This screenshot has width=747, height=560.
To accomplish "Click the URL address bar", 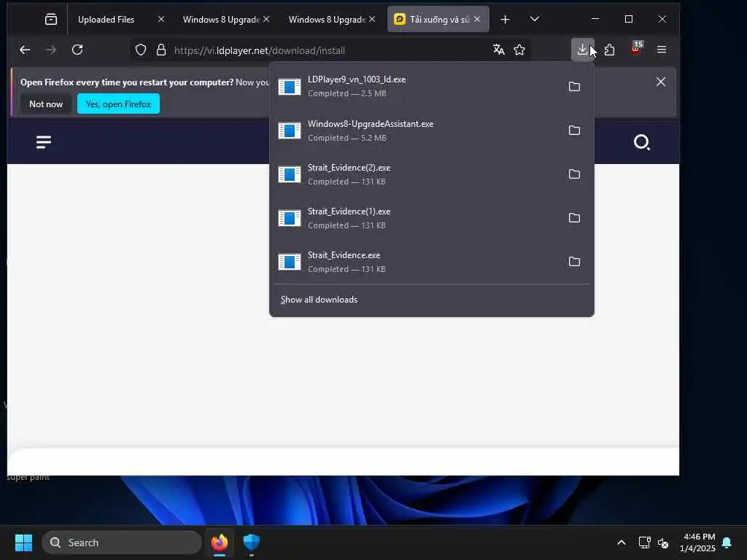I will (329, 50).
